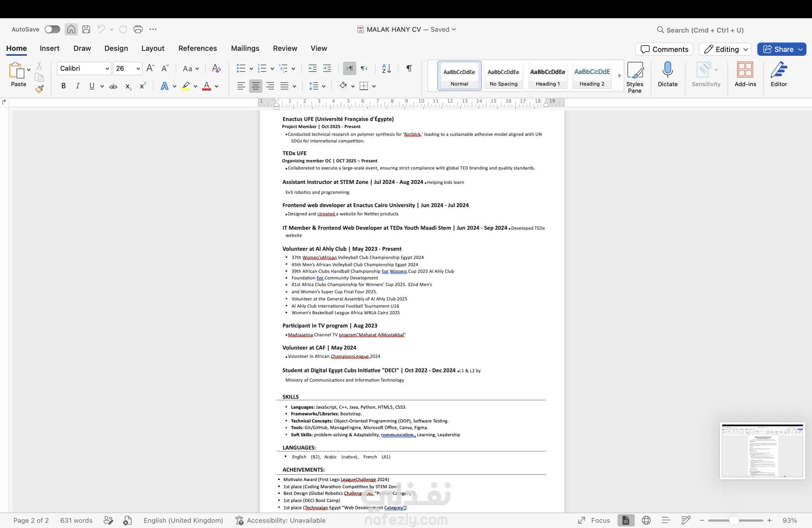The height and width of the screenshot is (528, 812).
Task: Click the Search field
Action: coord(700,30)
